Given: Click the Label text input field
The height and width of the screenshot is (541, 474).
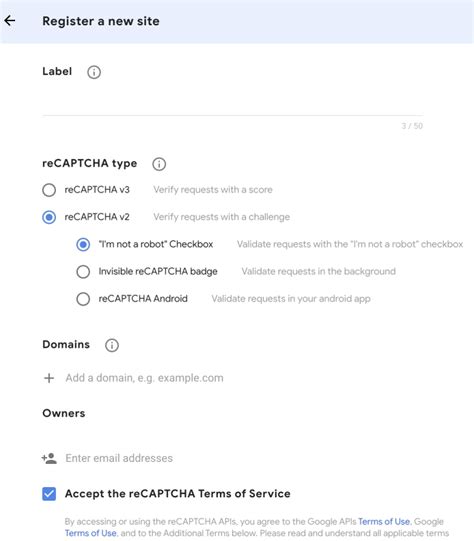Looking at the screenshot, I should (x=233, y=104).
